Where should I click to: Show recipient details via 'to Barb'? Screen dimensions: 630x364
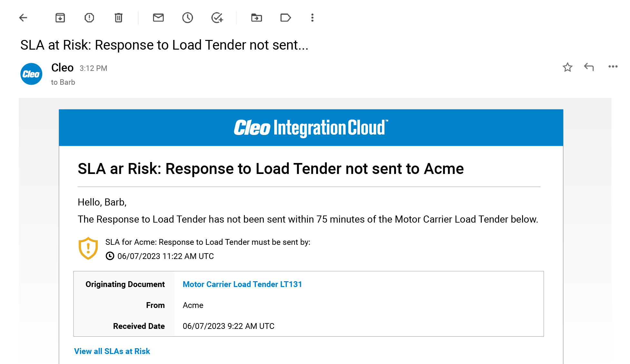(63, 82)
